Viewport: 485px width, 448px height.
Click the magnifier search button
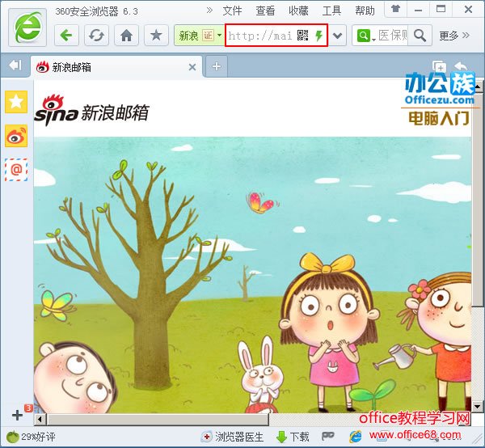coord(420,36)
